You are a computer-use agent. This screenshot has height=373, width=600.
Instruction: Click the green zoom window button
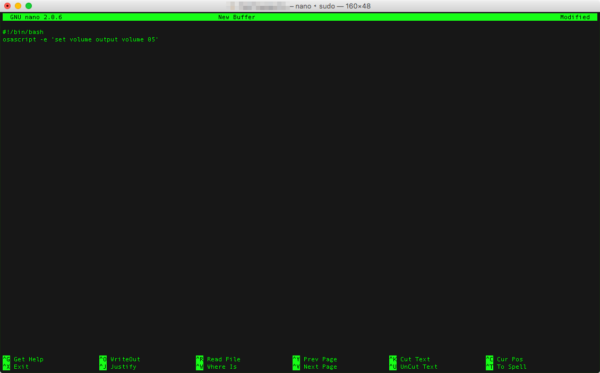pyautogui.click(x=29, y=6)
